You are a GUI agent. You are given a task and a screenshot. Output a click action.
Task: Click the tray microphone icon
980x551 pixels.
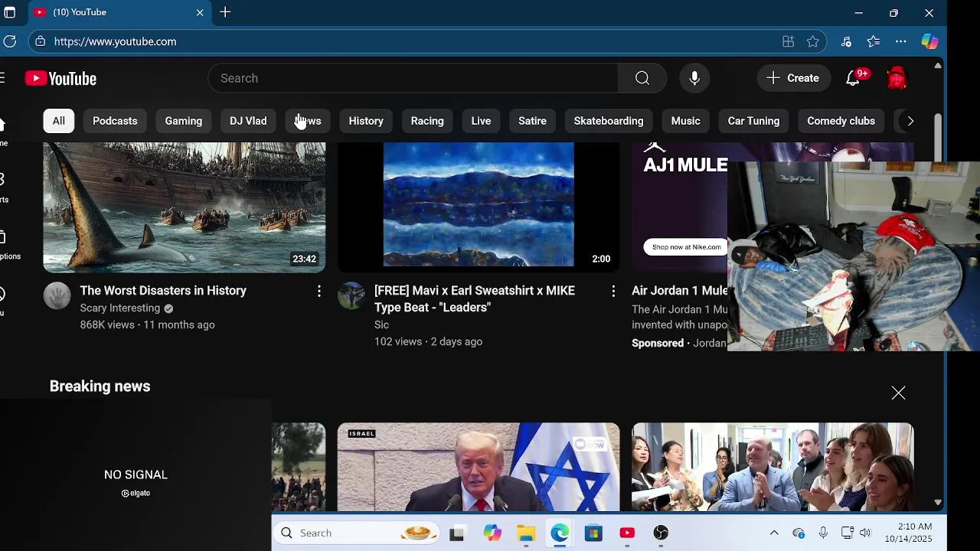tap(823, 533)
